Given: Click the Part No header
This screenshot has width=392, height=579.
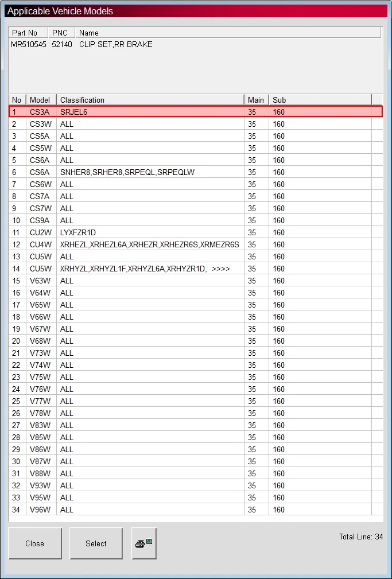Looking at the screenshot, I should click(28, 33).
